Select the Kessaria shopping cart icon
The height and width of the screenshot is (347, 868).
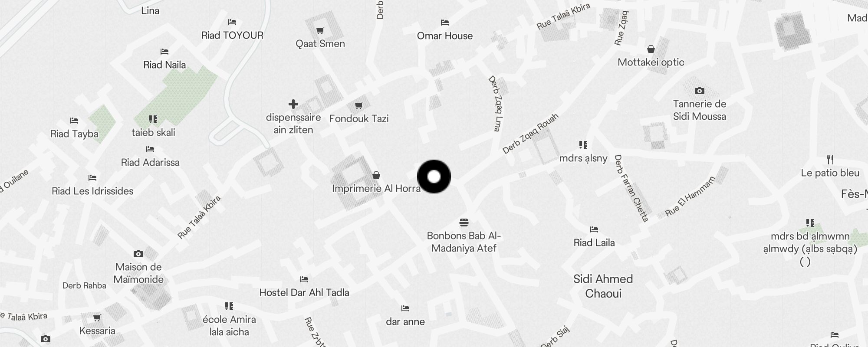[97, 318]
